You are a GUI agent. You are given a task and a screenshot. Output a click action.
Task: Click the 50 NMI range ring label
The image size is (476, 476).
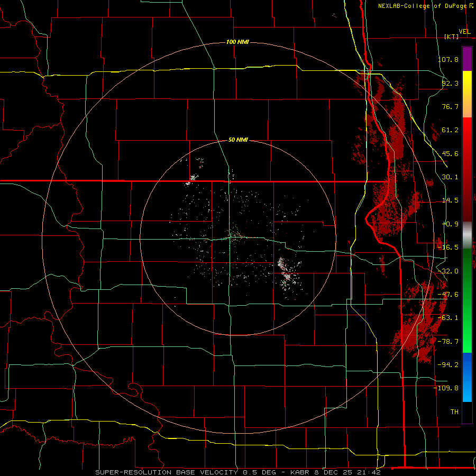tap(238, 140)
